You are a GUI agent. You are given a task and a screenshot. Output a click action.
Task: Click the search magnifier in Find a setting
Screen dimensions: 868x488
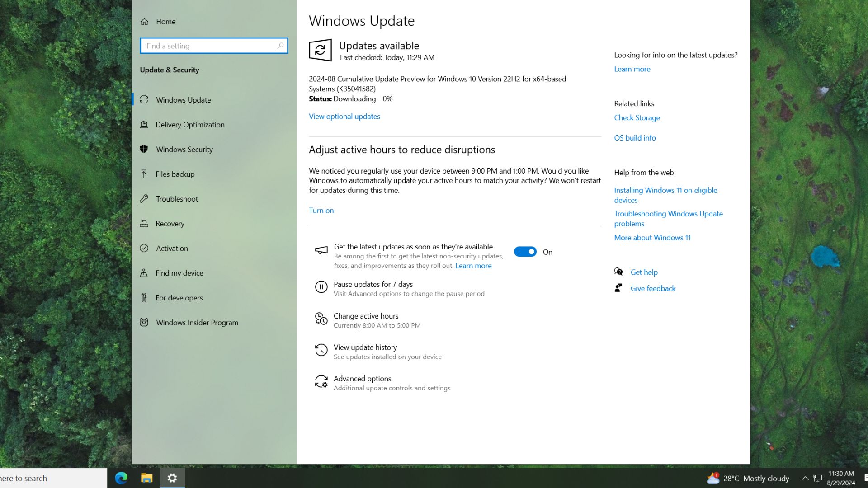[x=280, y=46]
